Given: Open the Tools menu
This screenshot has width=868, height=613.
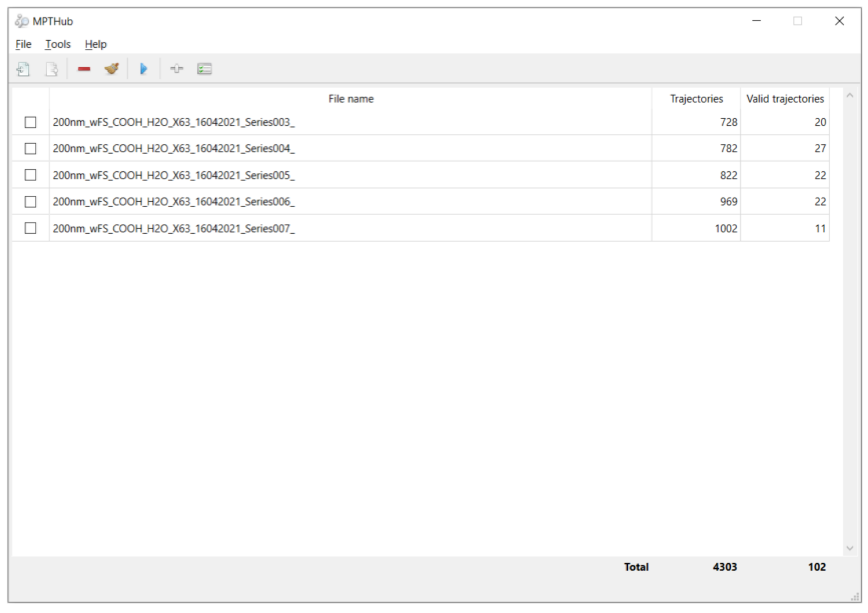Looking at the screenshot, I should (58, 44).
